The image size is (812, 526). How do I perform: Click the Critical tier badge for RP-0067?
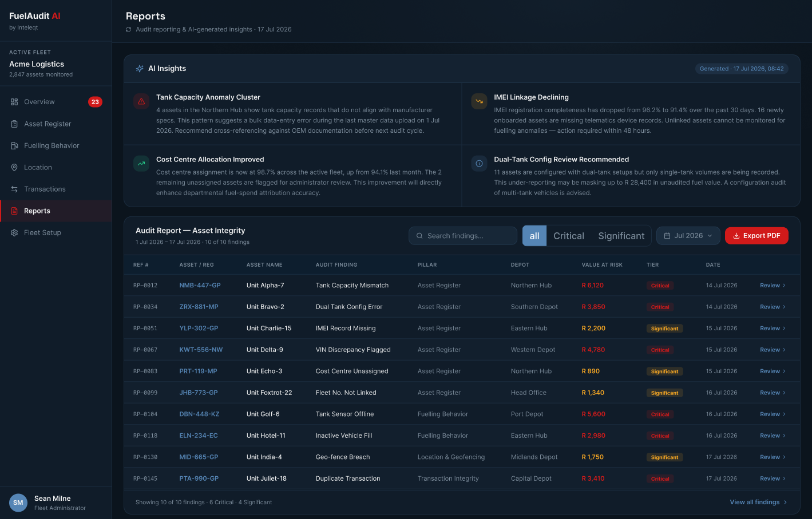pyautogui.click(x=660, y=350)
